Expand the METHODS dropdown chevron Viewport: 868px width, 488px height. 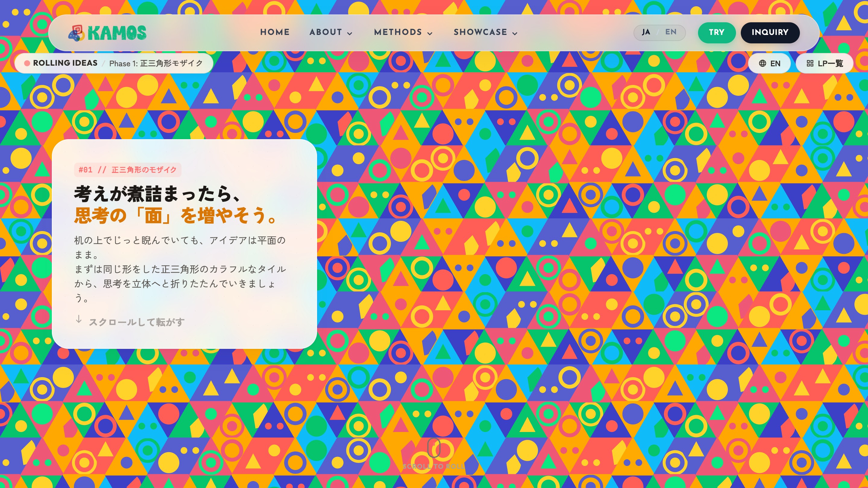click(429, 33)
